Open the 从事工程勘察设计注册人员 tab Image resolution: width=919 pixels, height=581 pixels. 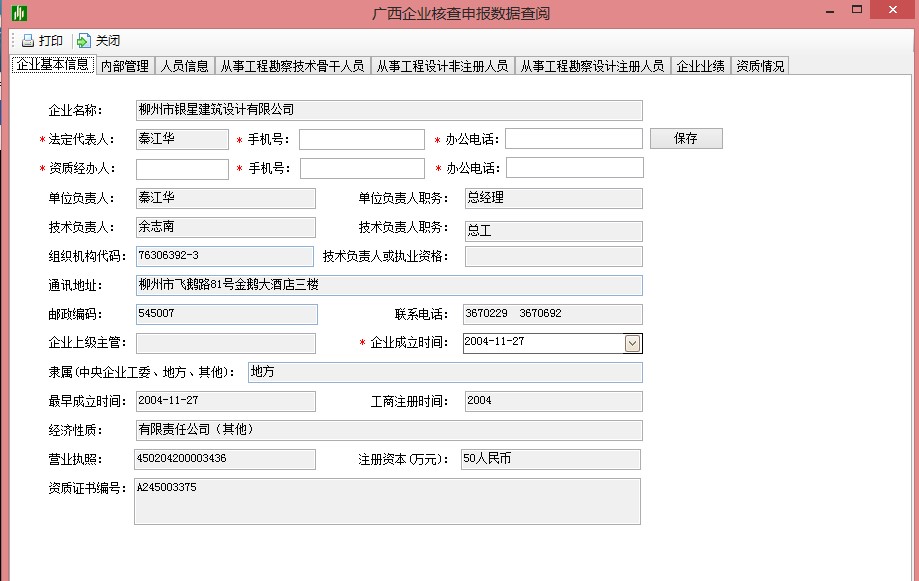click(592, 66)
